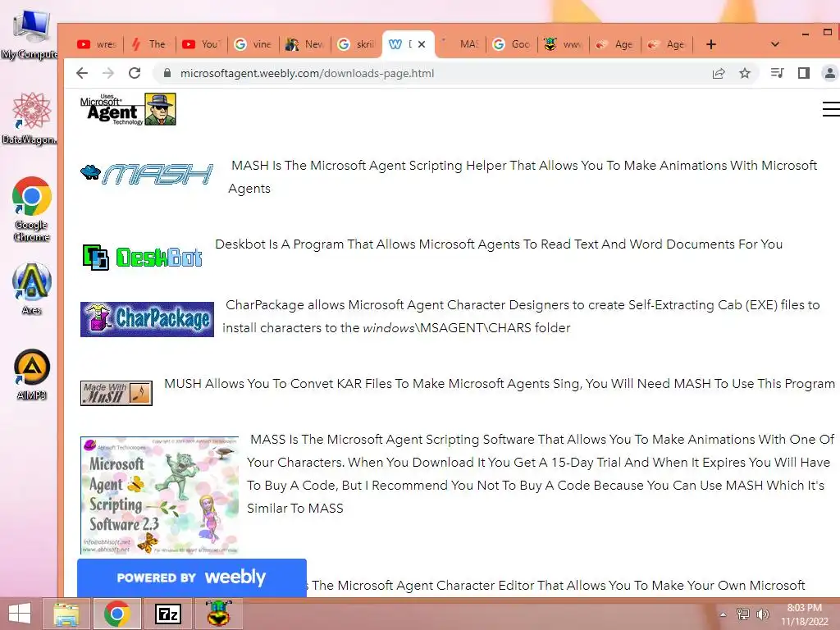This screenshot has width=840, height=630.
Task: Switch to the 'The' tab with red bolt icon
Action: 149,44
